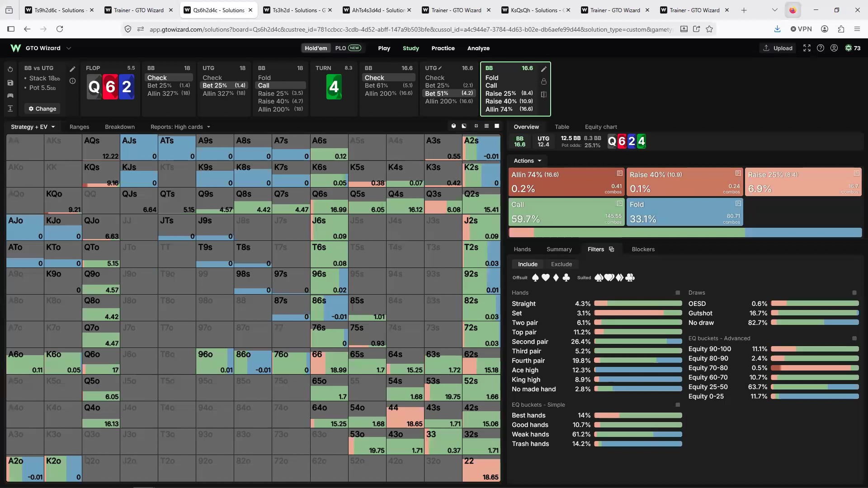Screen dimensions: 868x488
Task: Select the Include filter mode
Action: coord(528,264)
